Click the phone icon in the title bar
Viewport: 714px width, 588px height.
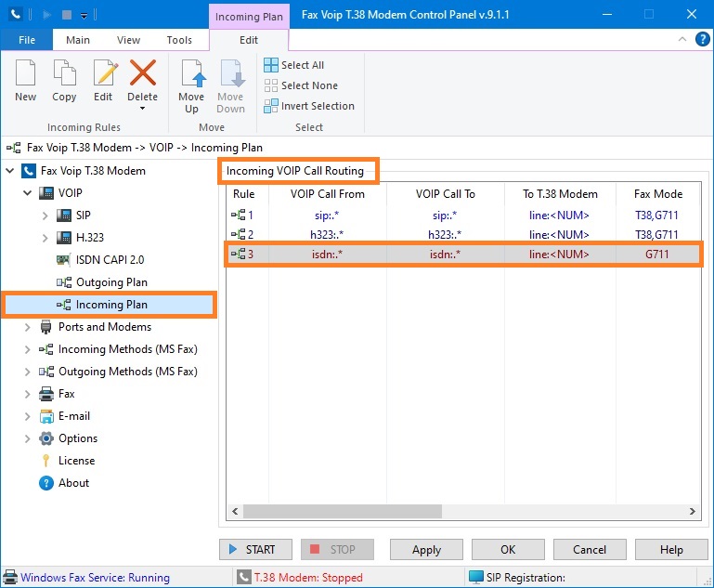[16, 15]
